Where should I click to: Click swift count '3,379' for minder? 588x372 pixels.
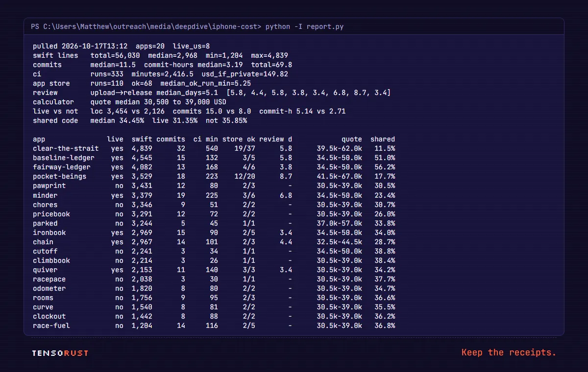(x=142, y=195)
